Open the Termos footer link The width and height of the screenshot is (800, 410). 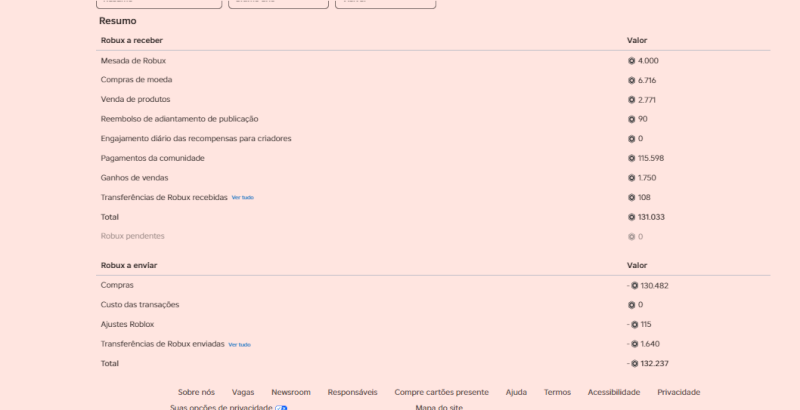[x=557, y=392]
